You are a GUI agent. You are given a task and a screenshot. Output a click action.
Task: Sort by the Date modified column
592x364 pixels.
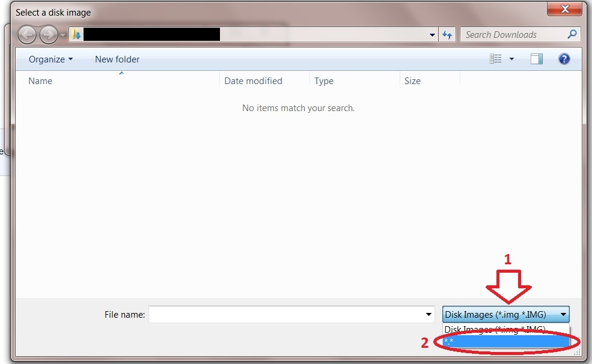[x=253, y=81]
